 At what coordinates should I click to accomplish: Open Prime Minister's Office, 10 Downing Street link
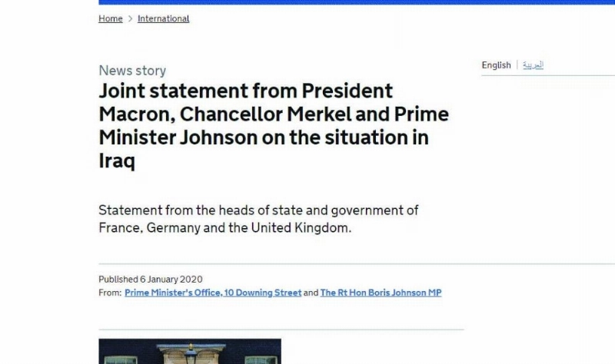[x=213, y=293]
